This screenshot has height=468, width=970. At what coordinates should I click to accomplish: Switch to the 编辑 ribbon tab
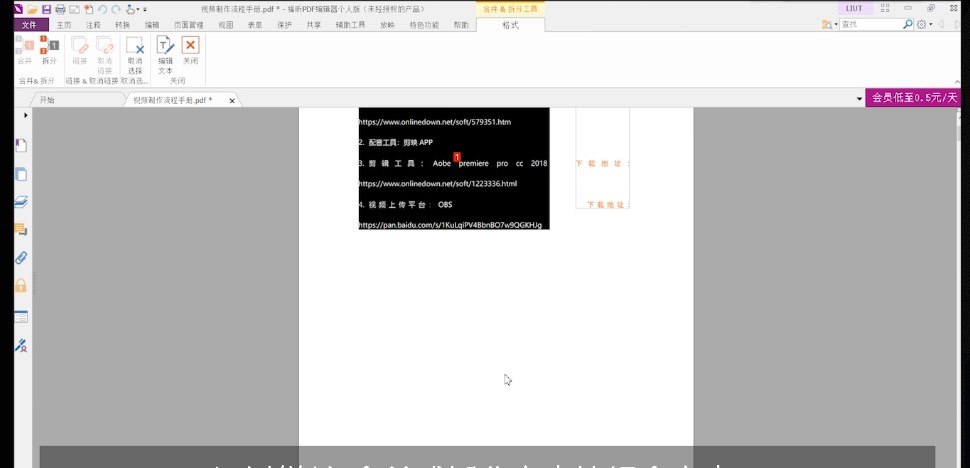point(152,25)
